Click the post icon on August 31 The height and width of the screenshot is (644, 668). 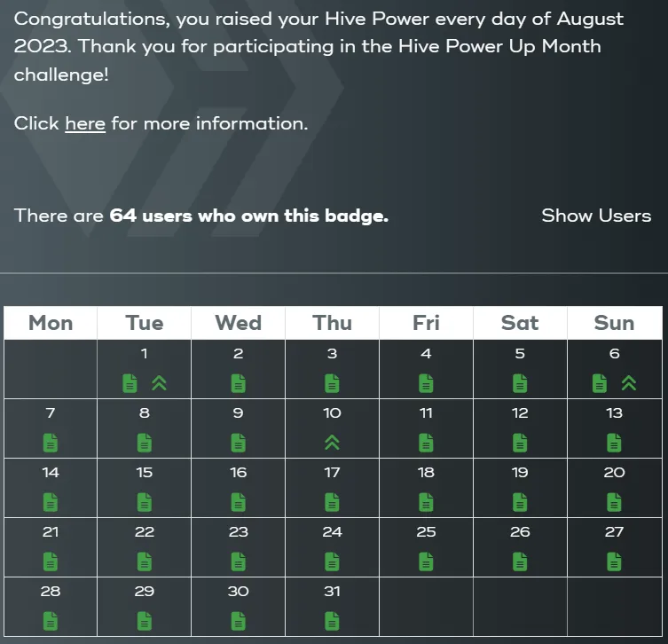(x=332, y=621)
